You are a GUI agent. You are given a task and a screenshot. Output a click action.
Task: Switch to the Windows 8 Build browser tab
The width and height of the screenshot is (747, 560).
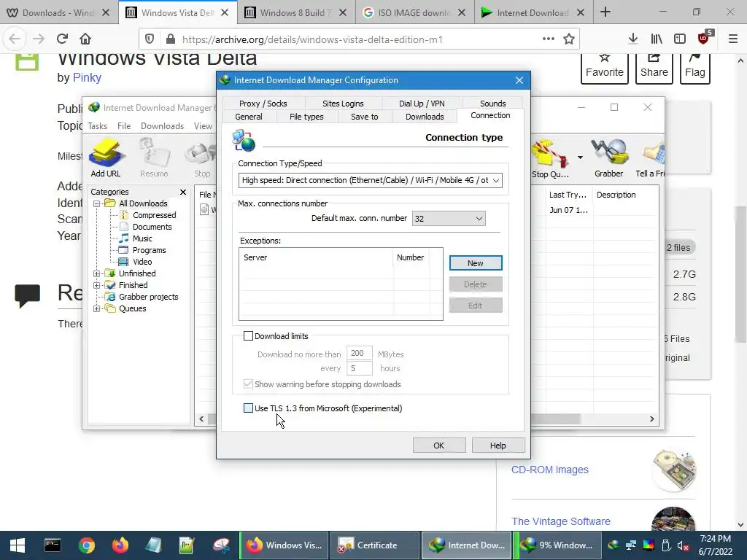coord(295,13)
